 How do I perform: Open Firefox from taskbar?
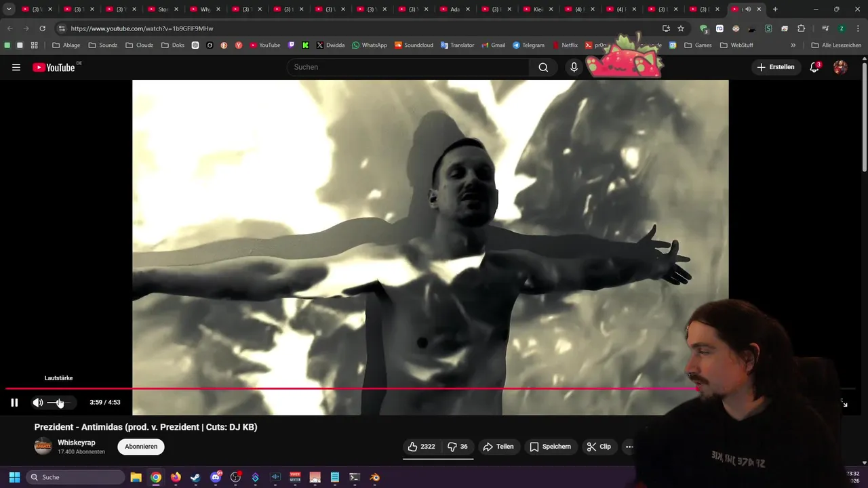[x=176, y=477]
